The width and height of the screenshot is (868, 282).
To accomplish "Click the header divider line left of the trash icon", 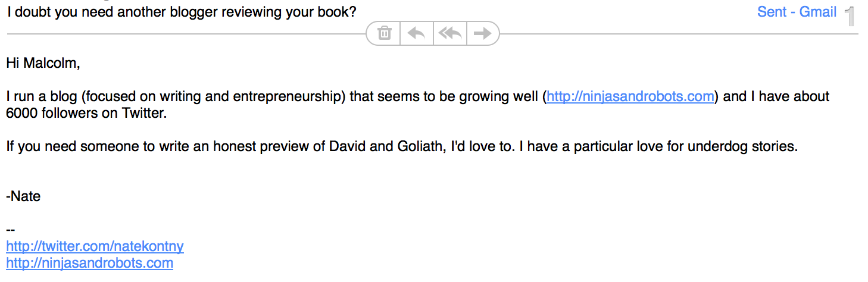I will point(186,34).
